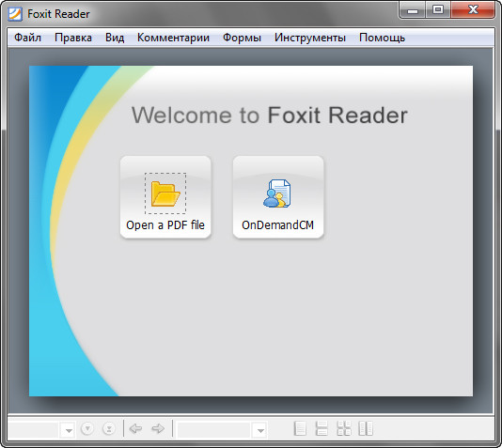Image resolution: width=502 pixels, height=448 pixels.
Task: Select continuous facing grid layout icon
Action: (344, 428)
